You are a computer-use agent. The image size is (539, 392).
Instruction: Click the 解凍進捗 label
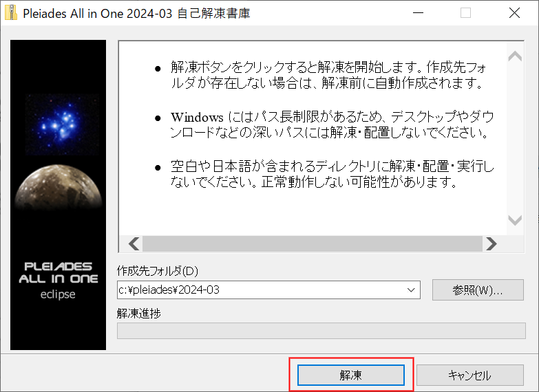[x=139, y=314]
